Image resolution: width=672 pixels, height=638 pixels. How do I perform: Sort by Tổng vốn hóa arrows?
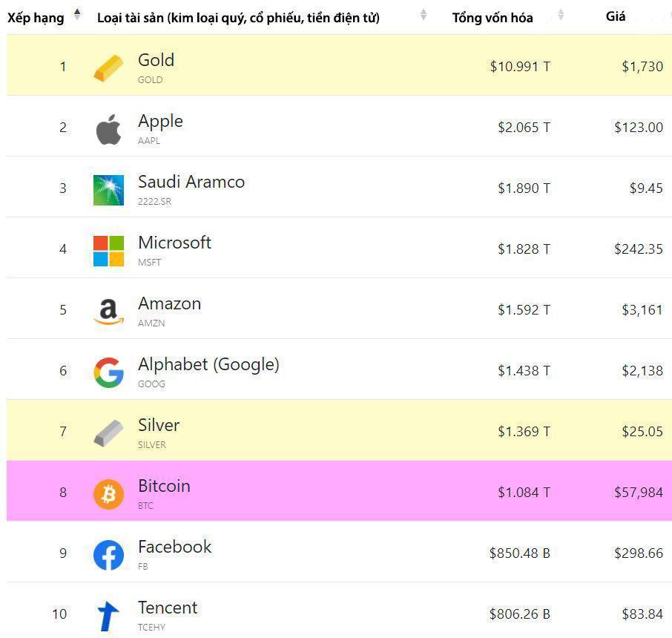point(561,14)
